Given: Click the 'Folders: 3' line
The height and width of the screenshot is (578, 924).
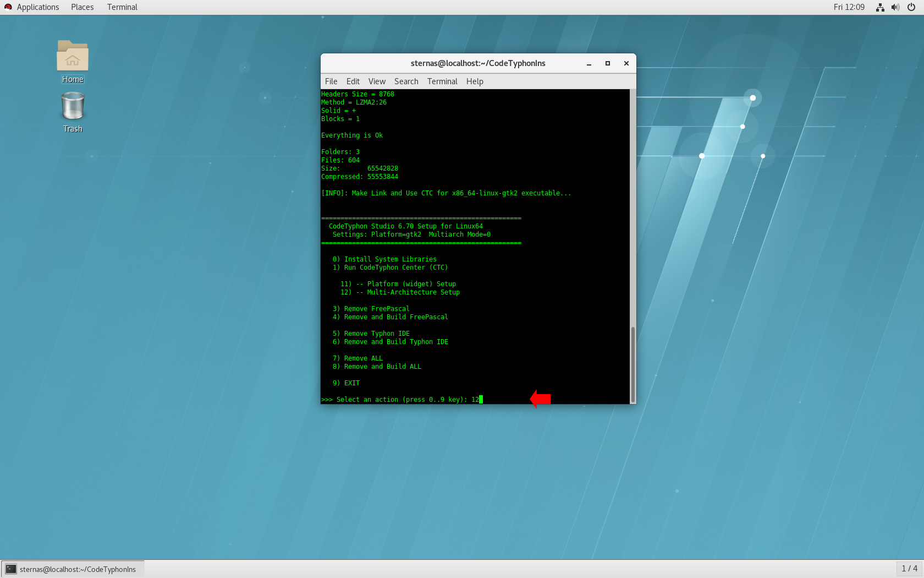Looking at the screenshot, I should point(340,152).
